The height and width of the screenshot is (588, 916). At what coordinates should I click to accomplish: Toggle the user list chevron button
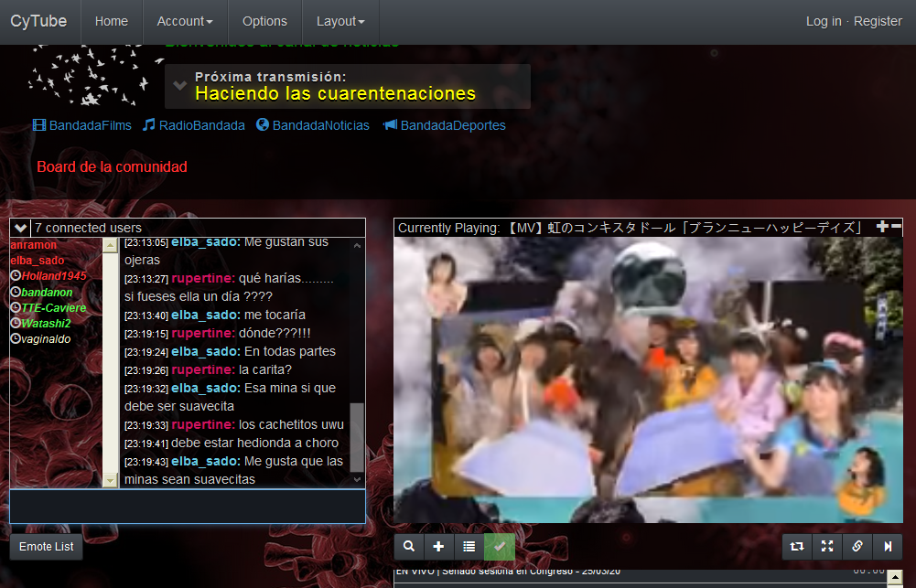point(20,228)
